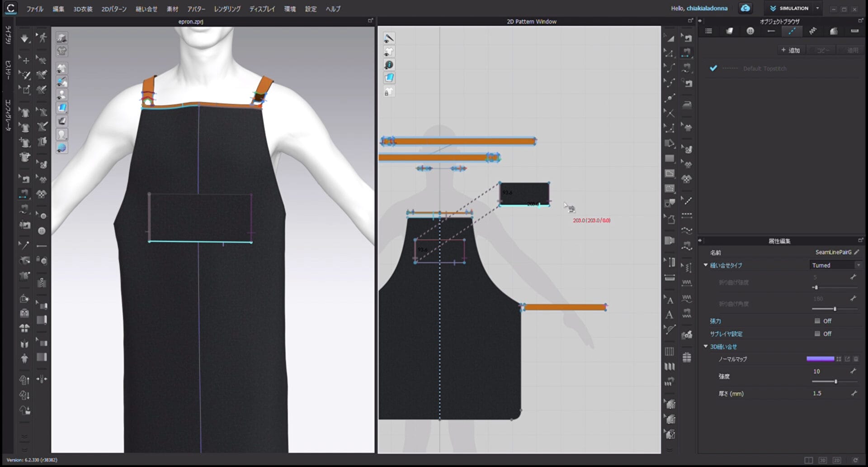
Task: Open the ファイル menu
Action: tap(35, 9)
